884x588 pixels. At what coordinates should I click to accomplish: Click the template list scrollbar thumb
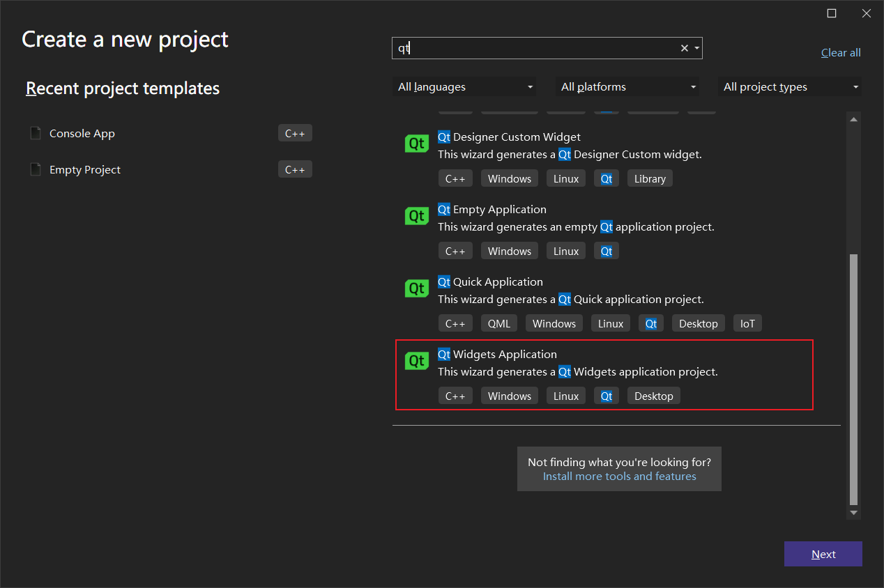(x=853, y=380)
